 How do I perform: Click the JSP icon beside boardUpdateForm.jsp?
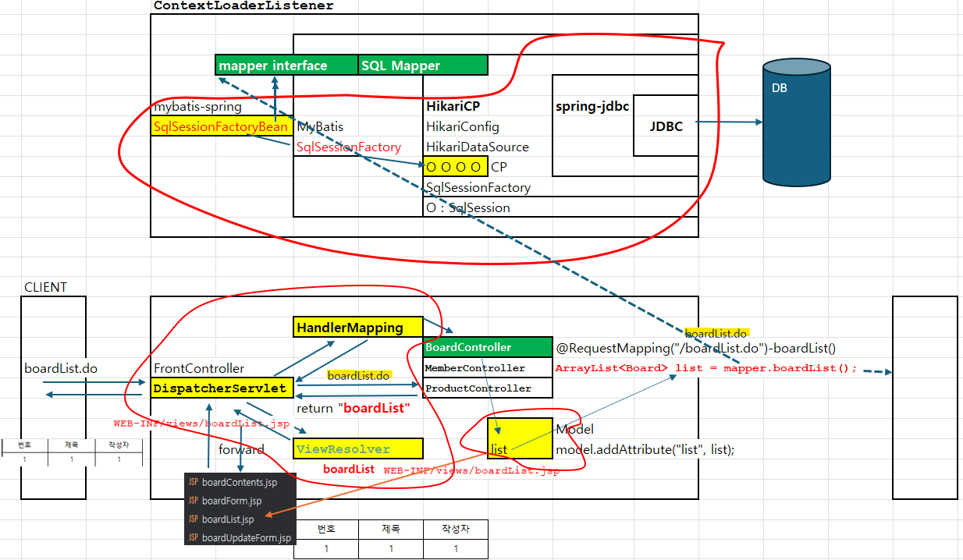pos(193,538)
